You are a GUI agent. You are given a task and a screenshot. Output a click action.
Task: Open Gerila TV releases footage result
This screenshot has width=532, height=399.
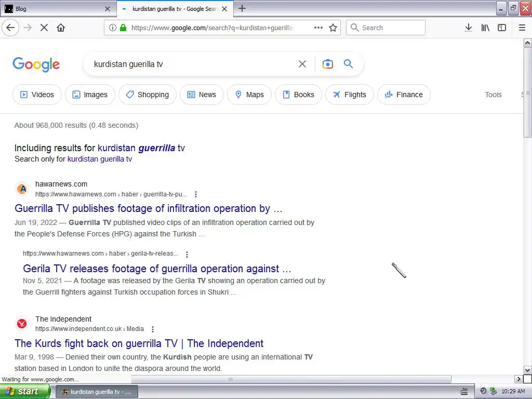[157, 269]
